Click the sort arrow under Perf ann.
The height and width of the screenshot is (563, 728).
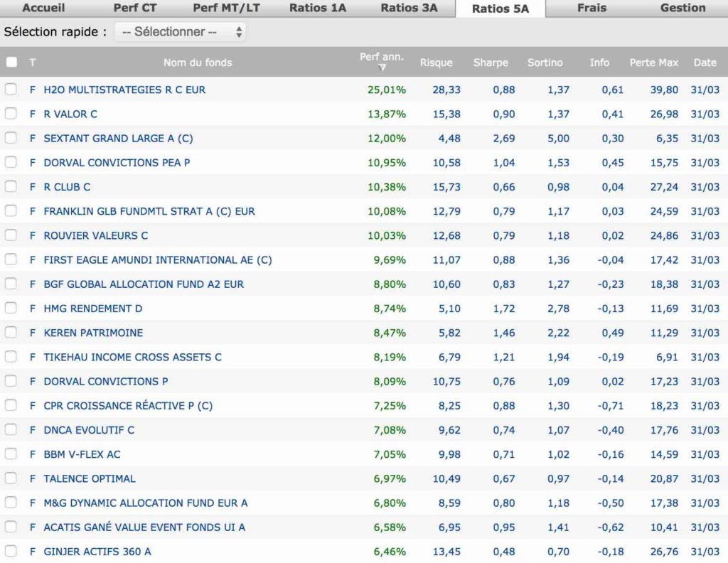382,68
